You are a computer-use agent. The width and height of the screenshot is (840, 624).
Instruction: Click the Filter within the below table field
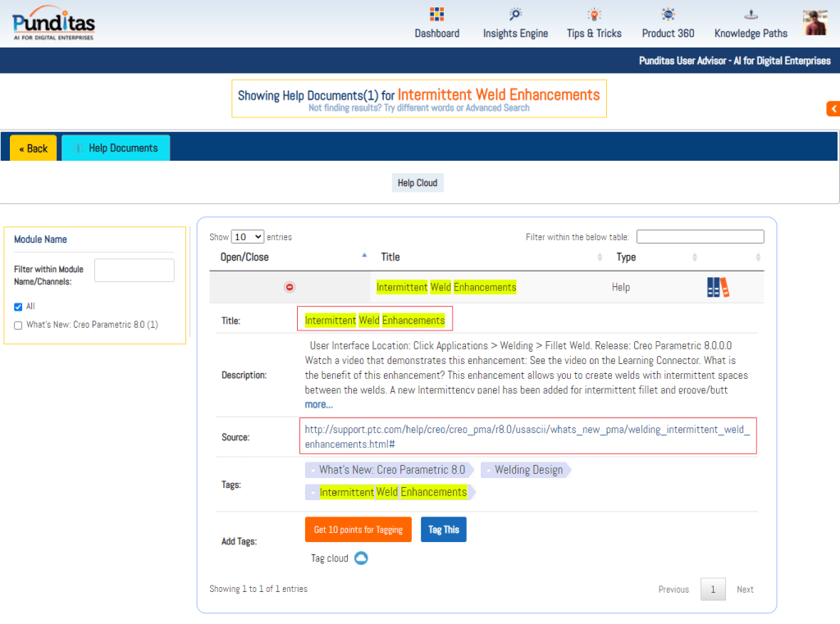click(x=700, y=237)
